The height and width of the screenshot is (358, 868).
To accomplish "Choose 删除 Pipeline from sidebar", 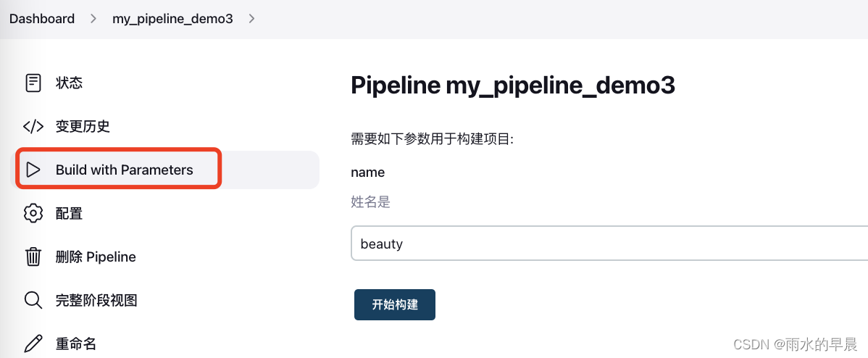I will pyautogui.click(x=96, y=257).
